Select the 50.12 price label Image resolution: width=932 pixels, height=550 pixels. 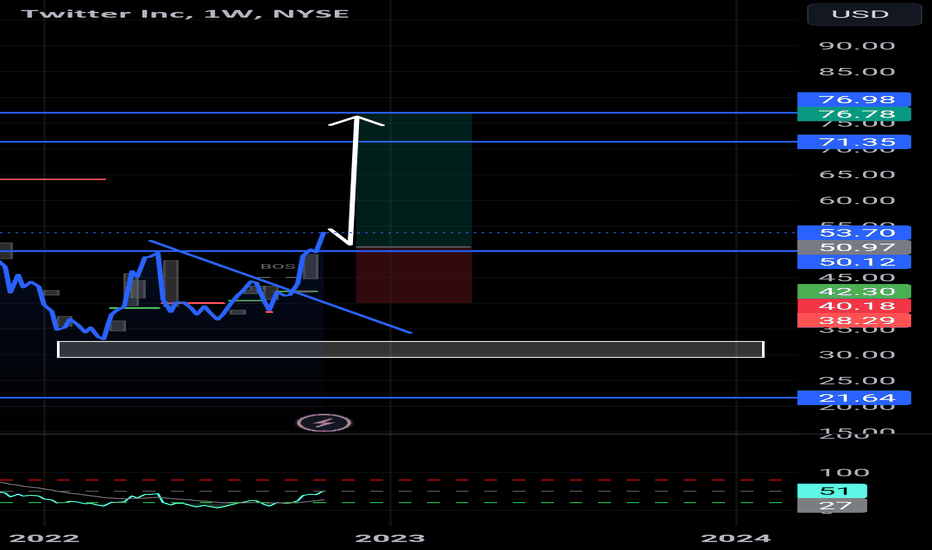tap(854, 262)
